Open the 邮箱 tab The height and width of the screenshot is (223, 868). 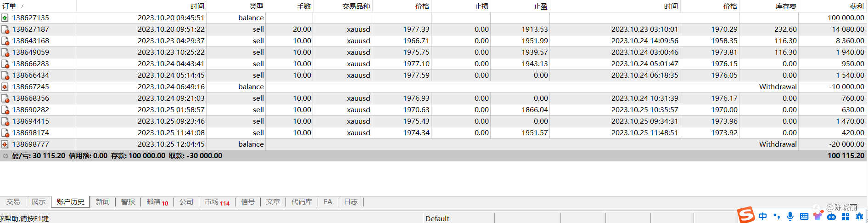(157, 202)
